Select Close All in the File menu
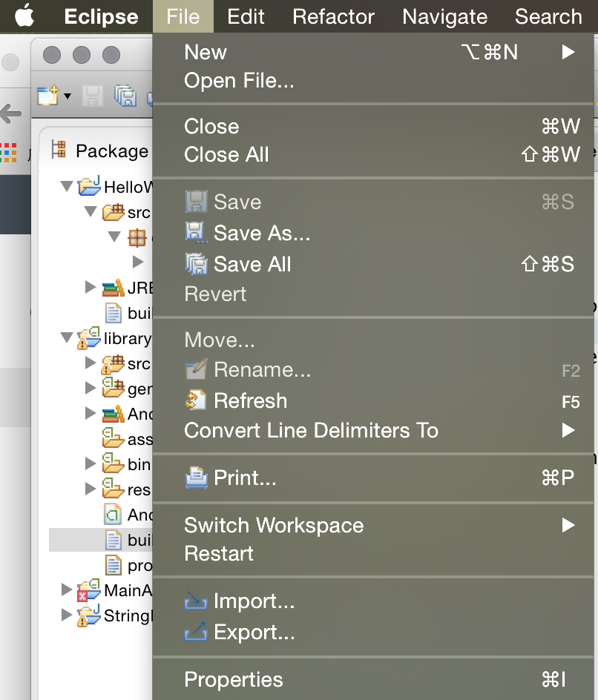Image resolution: width=598 pixels, height=700 pixels. 373,155
